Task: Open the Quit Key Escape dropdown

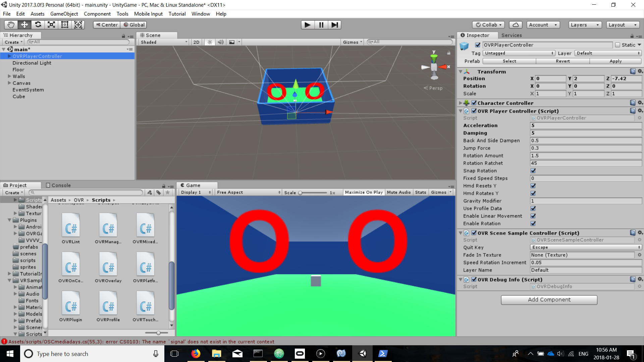Action: tap(585, 247)
